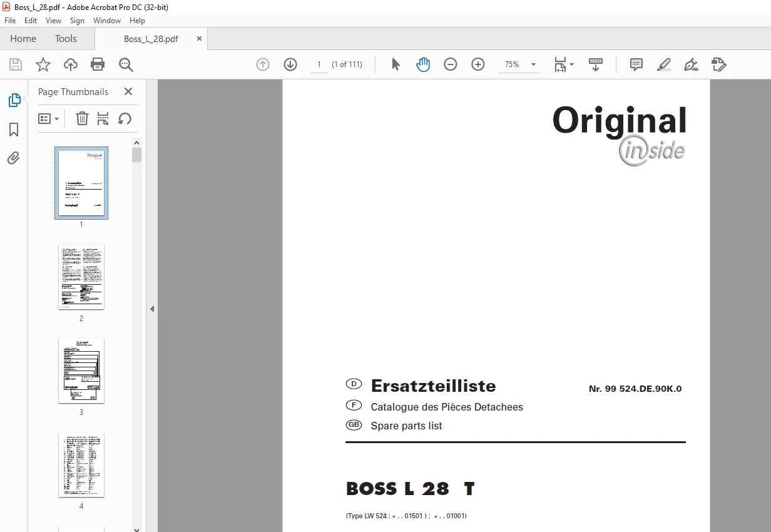Click the Save file icon
Screen dimensions: 771x532
[x=16, y=64]
